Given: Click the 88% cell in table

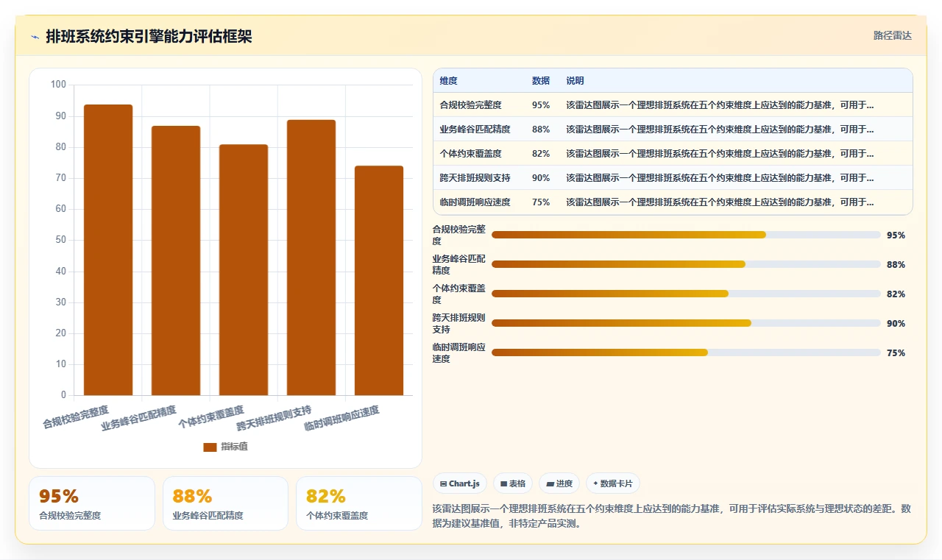Looking at the screenshot, I should point(541,130).
